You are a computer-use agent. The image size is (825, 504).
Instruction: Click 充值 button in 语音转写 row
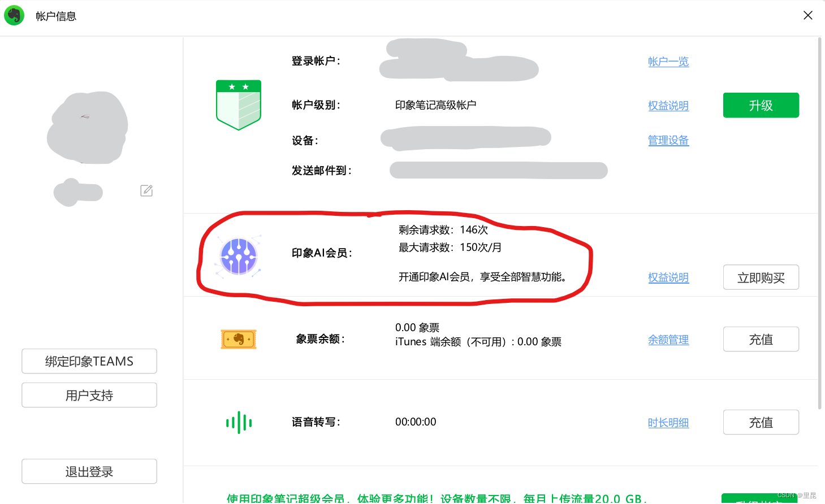761,422
